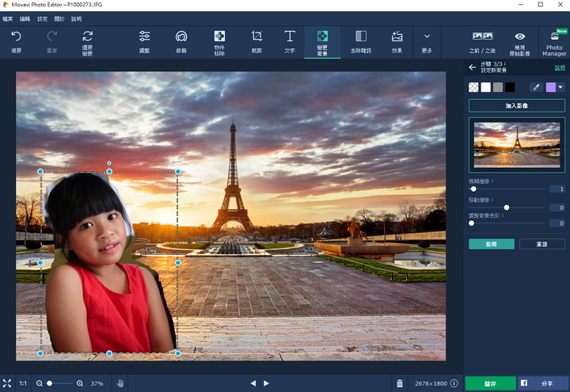
Task: Open the 設定 (Settings) menu
Action: (42, 19)
